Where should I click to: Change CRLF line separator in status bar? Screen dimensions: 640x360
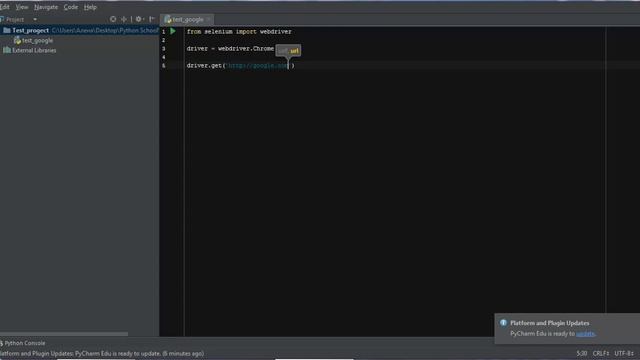(x=601, y=353)
